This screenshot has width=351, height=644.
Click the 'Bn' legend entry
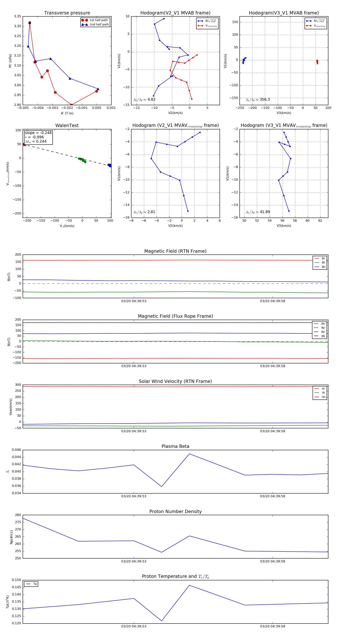320,267
